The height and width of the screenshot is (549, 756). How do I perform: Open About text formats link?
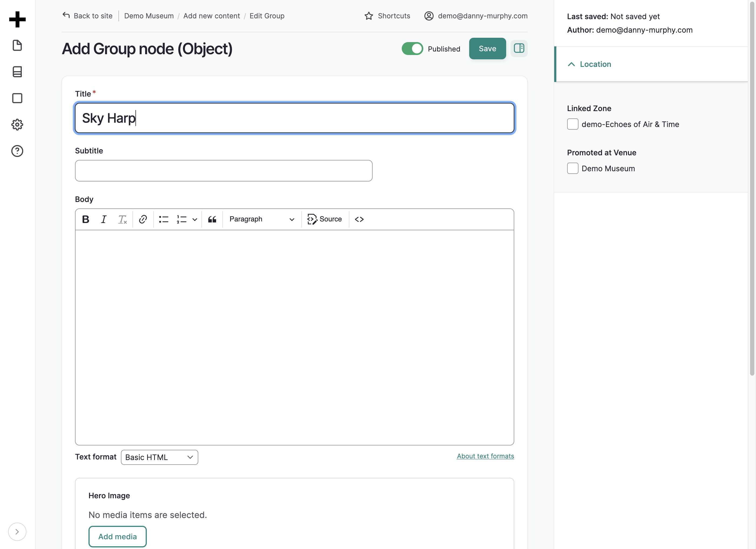(485, 456)
